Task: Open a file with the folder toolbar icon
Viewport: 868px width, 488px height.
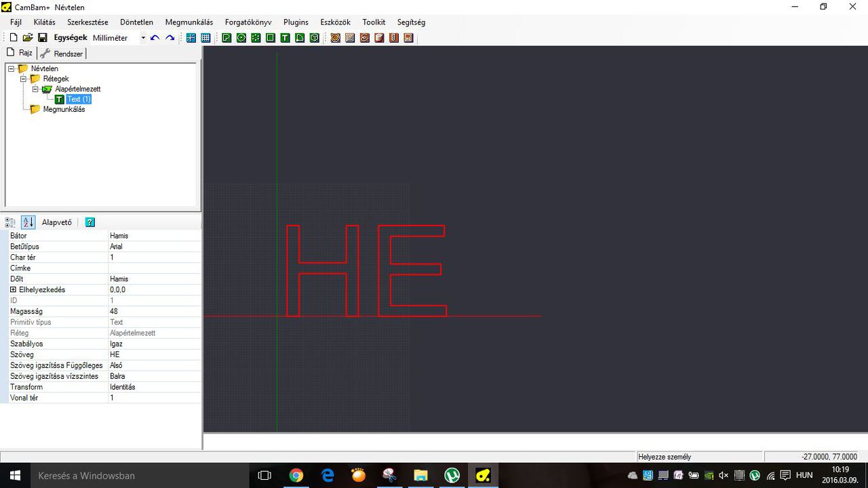Action: [x=28, y=38]
